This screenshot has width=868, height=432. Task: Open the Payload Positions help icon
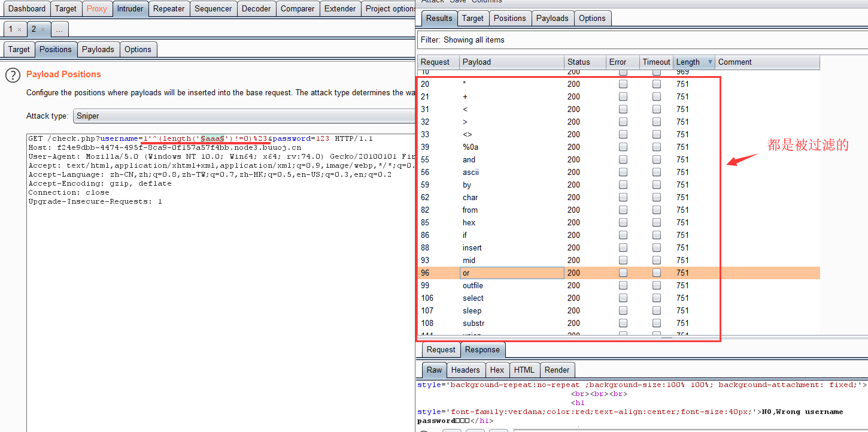click(13, 75)
